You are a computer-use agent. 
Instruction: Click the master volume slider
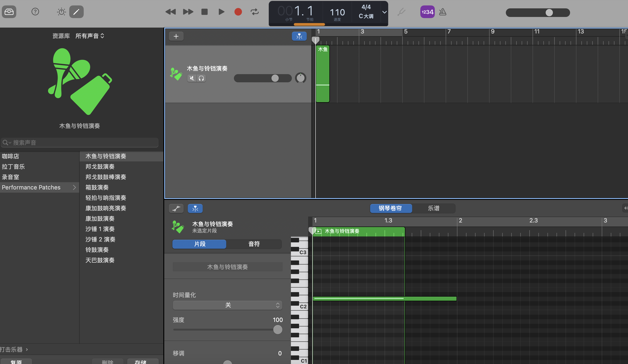pos(538,12)
